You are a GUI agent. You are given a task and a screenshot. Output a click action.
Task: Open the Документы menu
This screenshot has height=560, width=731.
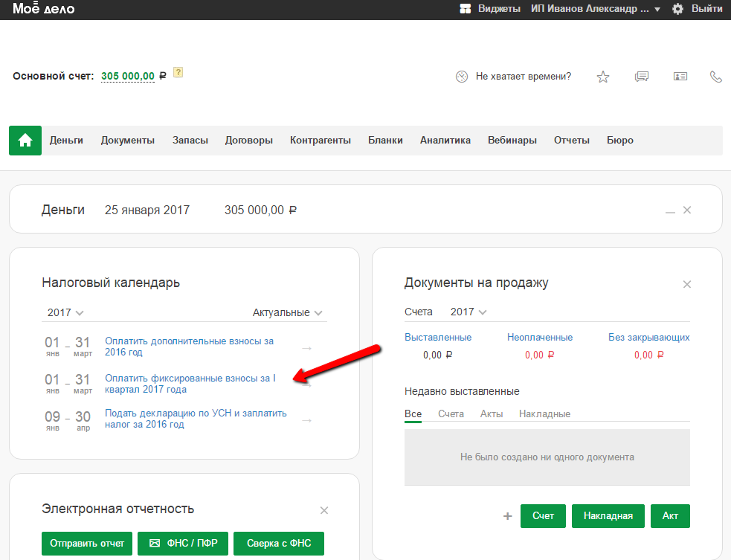128,141
